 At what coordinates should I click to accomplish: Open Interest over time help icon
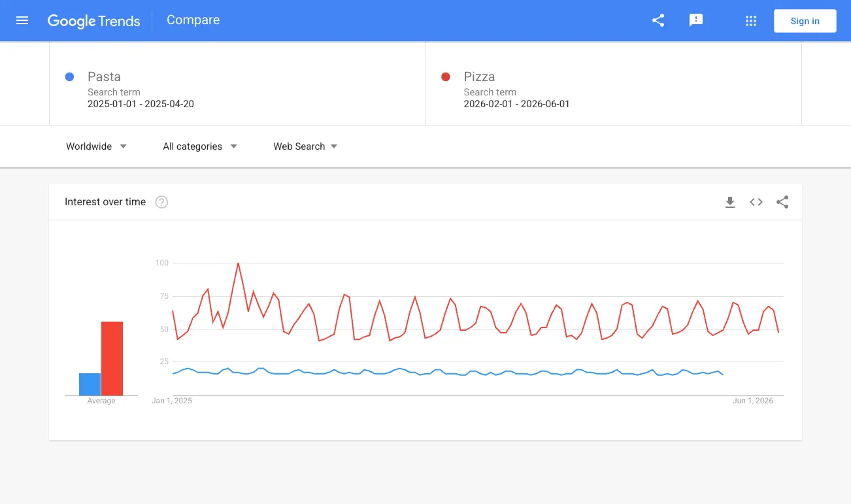coord(161,202)
